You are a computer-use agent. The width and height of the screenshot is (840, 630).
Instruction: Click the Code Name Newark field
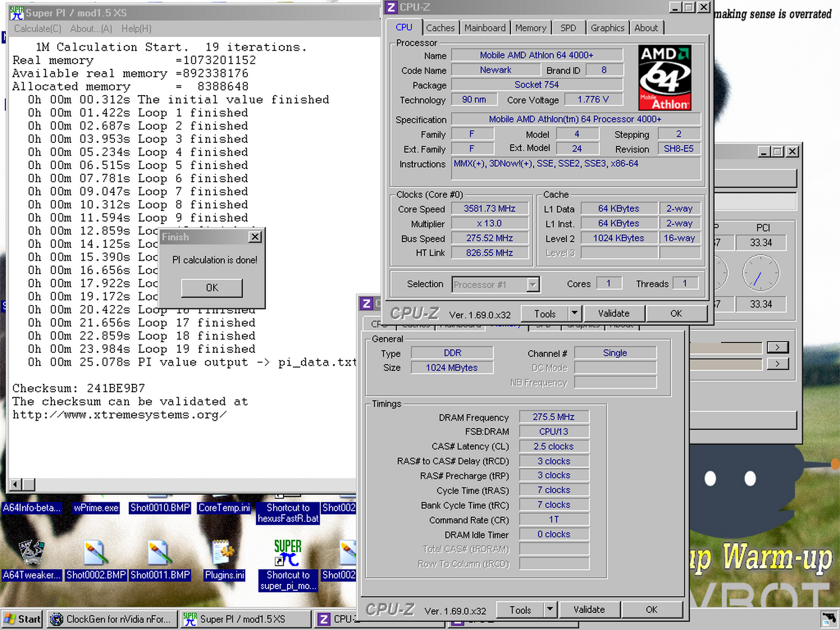click(x=495, y=70)
